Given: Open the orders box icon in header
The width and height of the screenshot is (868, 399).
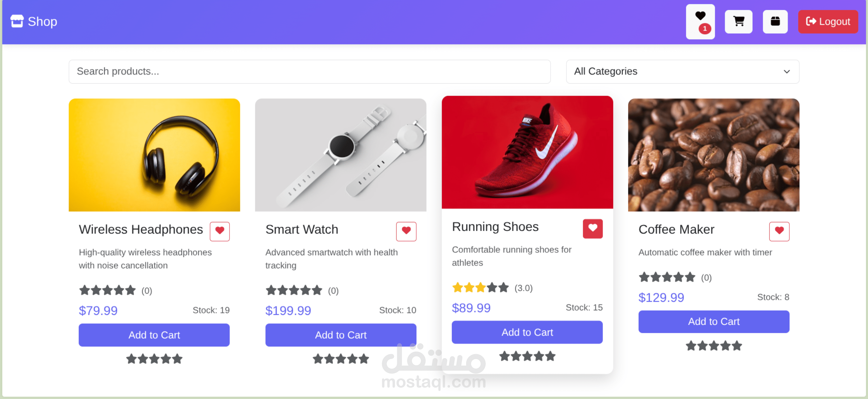Looking at the screenshot, I should [775, 21].
